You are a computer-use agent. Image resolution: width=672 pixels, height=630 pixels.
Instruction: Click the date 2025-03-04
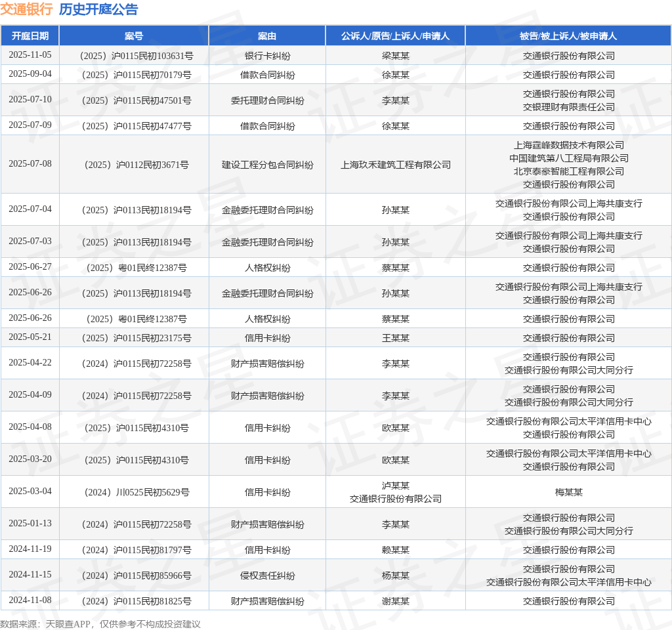pyautogui.click(x=30, y=491)
